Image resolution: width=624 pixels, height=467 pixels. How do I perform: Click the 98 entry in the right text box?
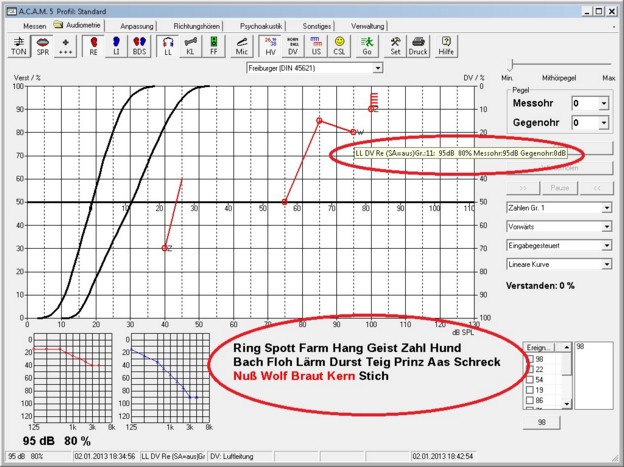[580, 347]
